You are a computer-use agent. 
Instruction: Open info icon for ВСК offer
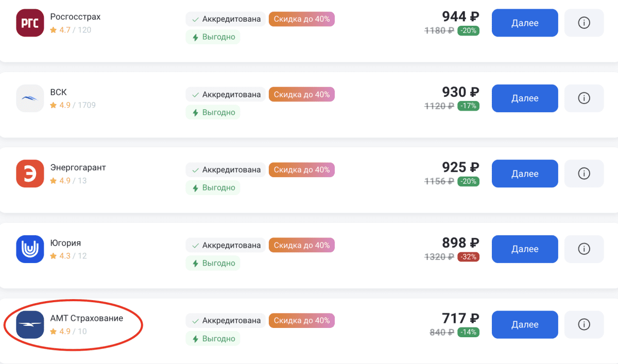pyautogui.click(x=584, y=98)
